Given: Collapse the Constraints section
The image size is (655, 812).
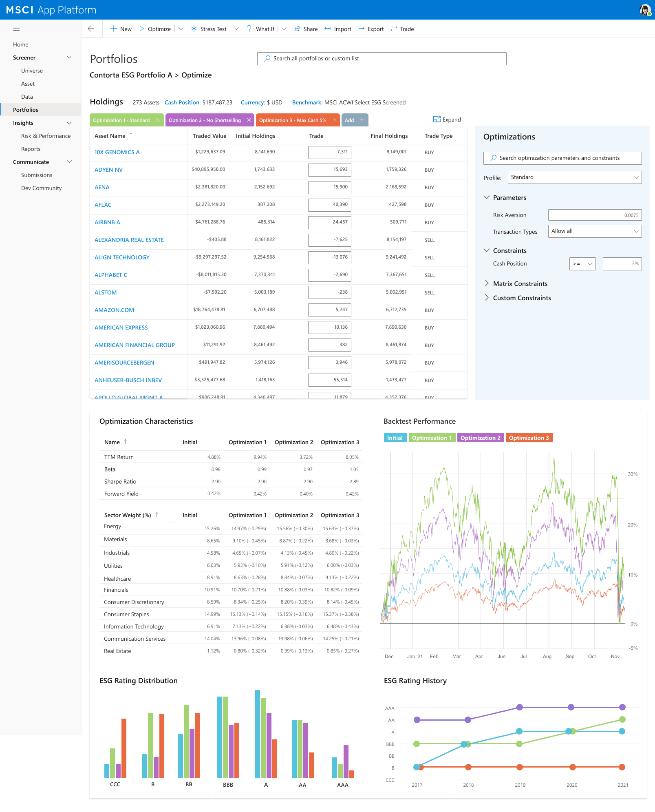Looking at the screenshot, I should [487, 250].
